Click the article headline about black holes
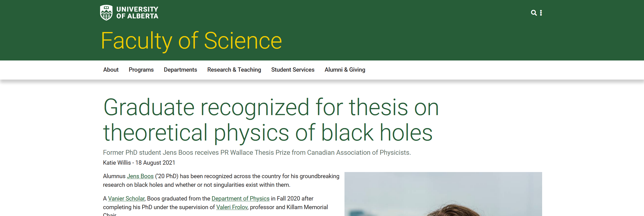Screen dimensions: 644x216 (271, 120)
